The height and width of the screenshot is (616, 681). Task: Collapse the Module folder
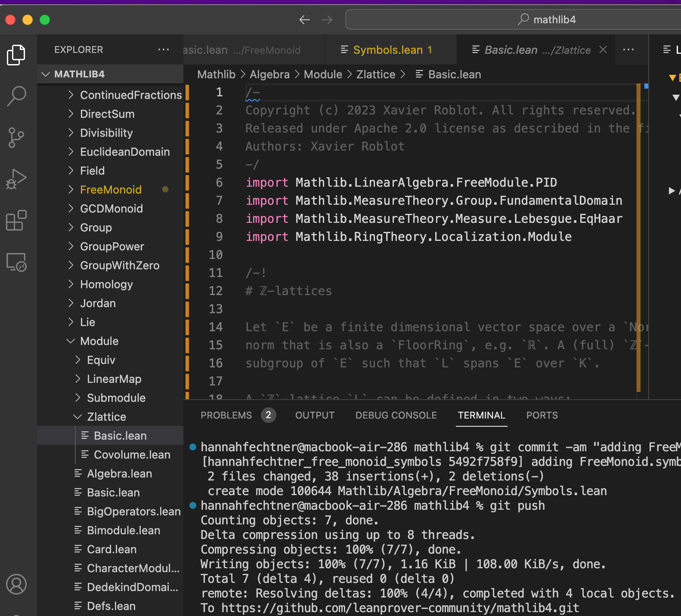[110, 341]
